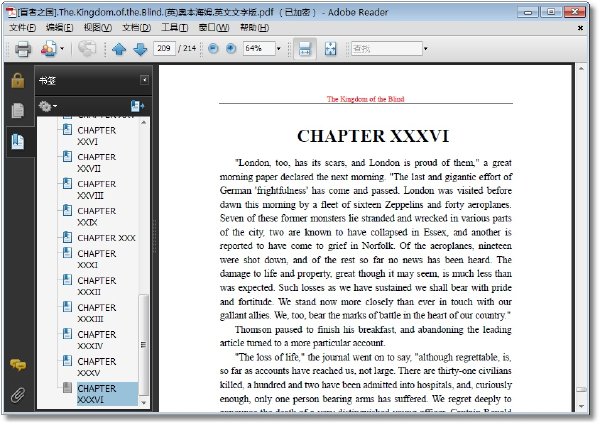The image size is (600, 425).
Task: Click document scroll up arrow
Action: pyautogui.click(x=581, y=69)
